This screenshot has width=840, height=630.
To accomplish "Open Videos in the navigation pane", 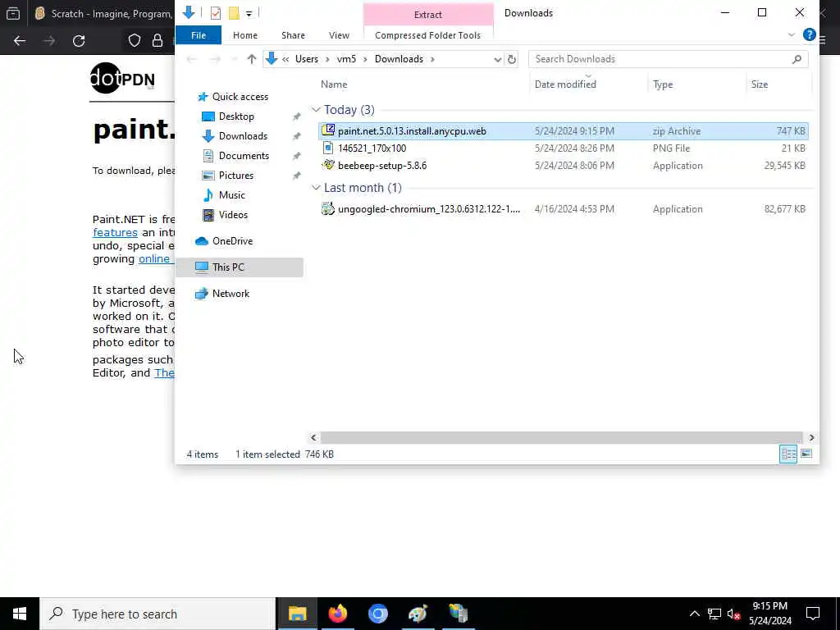I will pos(233,215).
